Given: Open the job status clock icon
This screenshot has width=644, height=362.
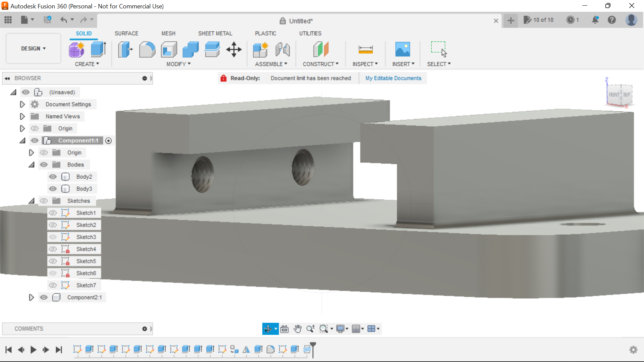Looking at the screenshot, I should coord(570,20).
